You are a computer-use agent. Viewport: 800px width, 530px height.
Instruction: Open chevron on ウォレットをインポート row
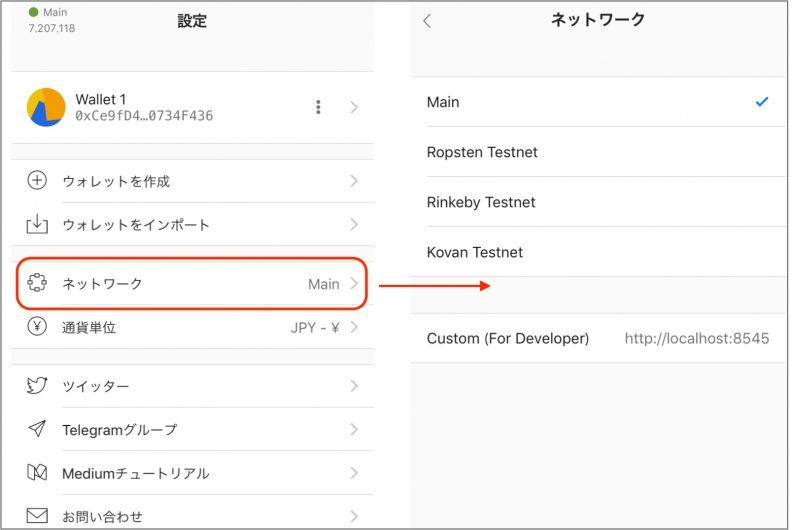[x=354, y=224]
